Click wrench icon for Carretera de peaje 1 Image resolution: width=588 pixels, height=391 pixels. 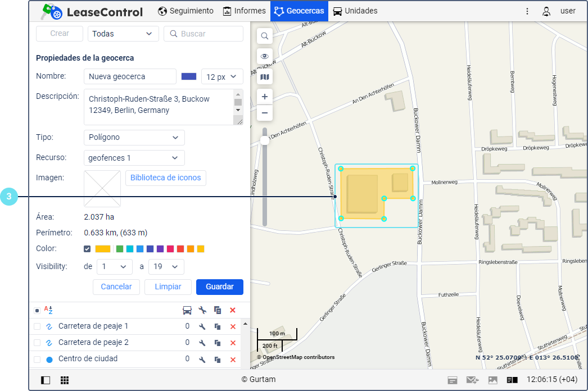[x=202, y=326]
